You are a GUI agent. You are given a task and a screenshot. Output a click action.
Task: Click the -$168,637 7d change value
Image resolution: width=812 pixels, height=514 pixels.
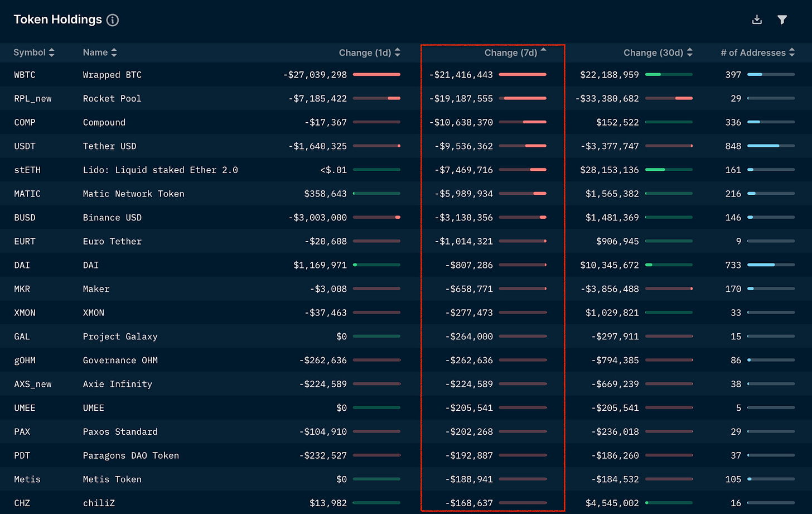[469, 503]
